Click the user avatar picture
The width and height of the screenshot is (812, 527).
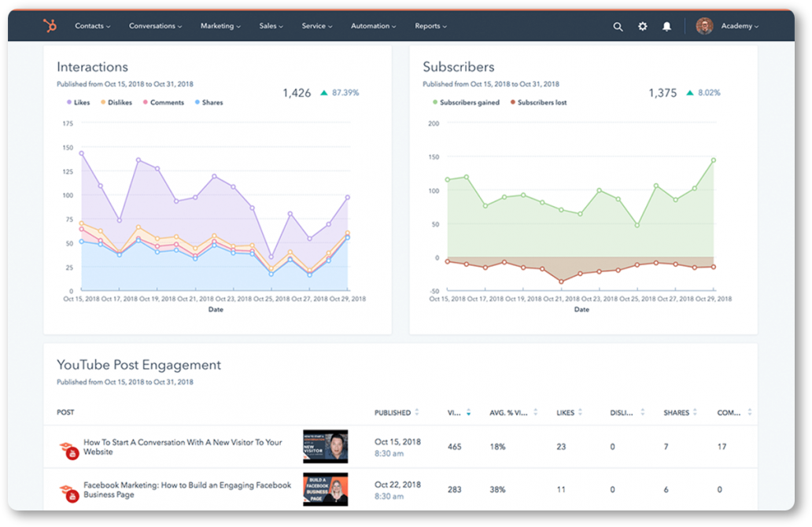tap(704, 26)
